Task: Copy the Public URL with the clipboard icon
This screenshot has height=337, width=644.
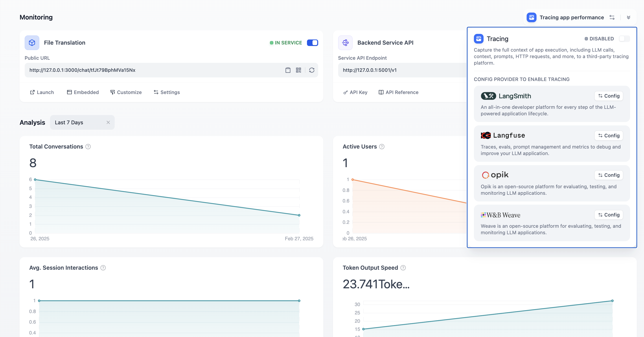Action: tap(288, 70)
